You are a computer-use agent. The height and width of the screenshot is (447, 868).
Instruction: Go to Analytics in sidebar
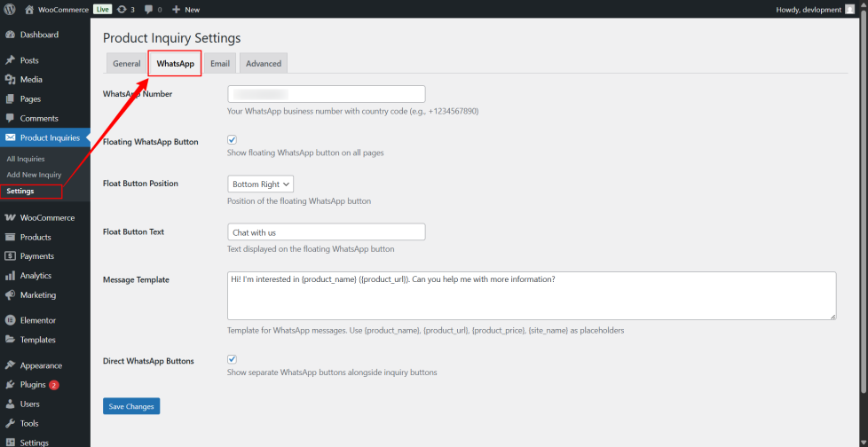(x=36, y=276)
